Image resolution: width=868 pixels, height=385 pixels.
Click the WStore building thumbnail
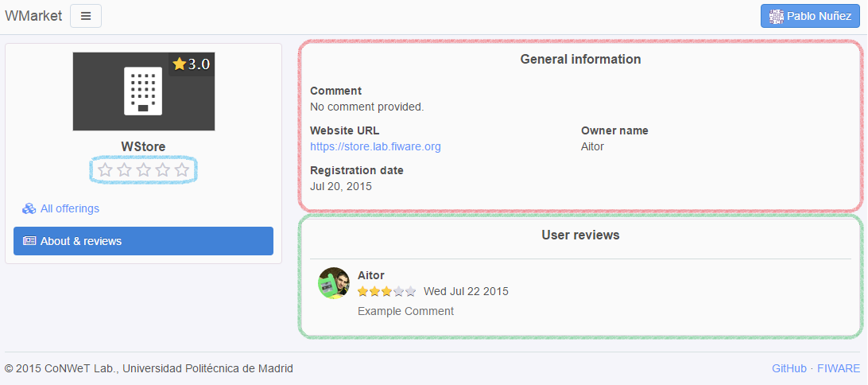point(144,91)
